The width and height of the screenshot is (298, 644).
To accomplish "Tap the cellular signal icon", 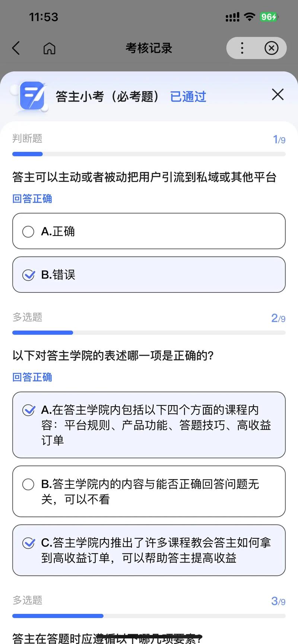I will [x=232, y=17].
